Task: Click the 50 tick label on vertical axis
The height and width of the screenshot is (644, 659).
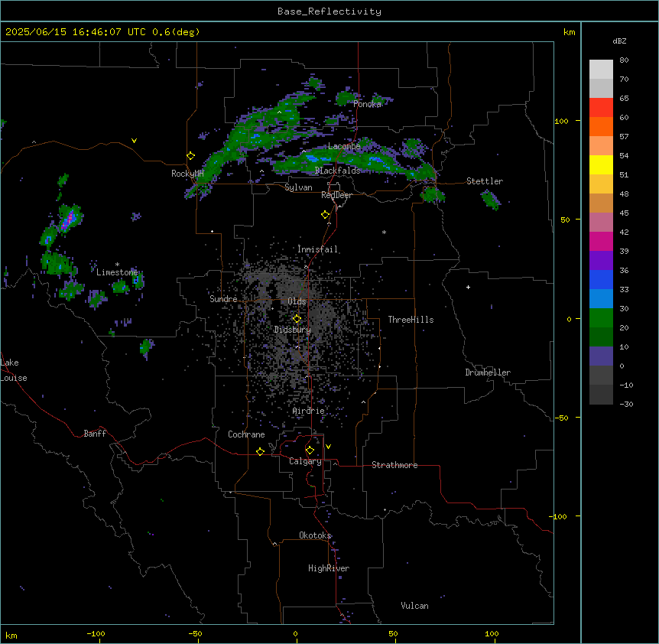Action: click(x=565, y=220)
